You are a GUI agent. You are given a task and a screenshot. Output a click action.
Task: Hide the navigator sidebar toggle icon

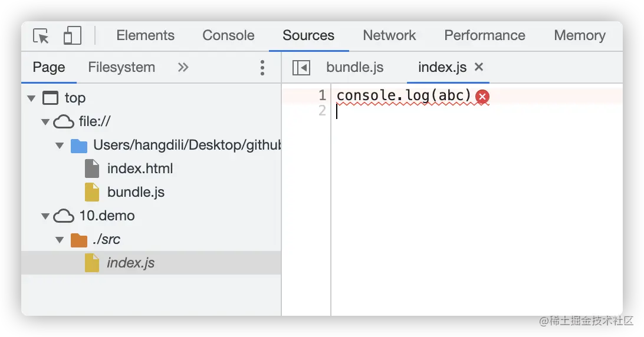click(301, 68)
